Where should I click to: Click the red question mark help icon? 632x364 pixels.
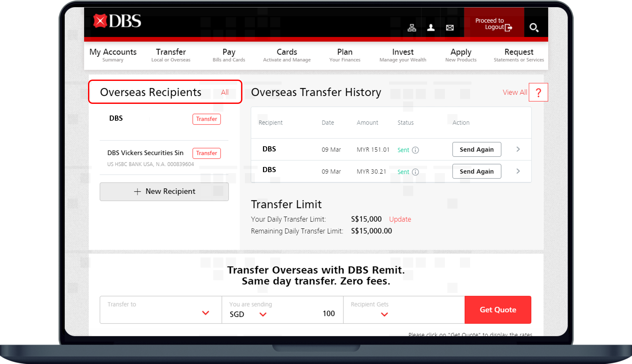[538, 93]
